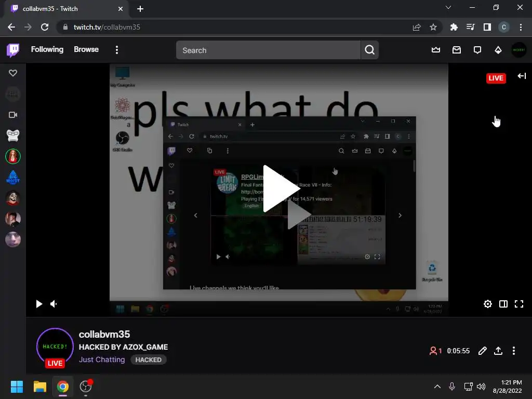The image size is (532, 399).
Task: Click the collabvm35 channel name
Action: [104, 334]
